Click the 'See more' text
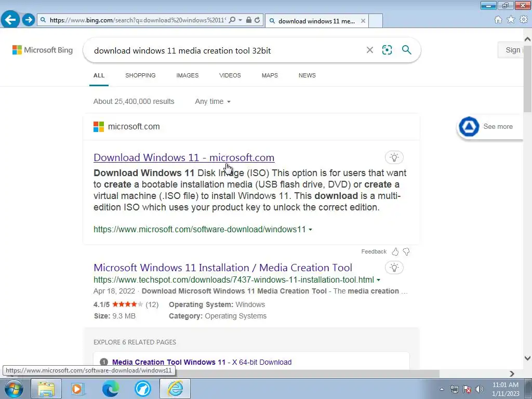Image resolution: width=532 pixels, height=399 pixels. click(498, 127)
